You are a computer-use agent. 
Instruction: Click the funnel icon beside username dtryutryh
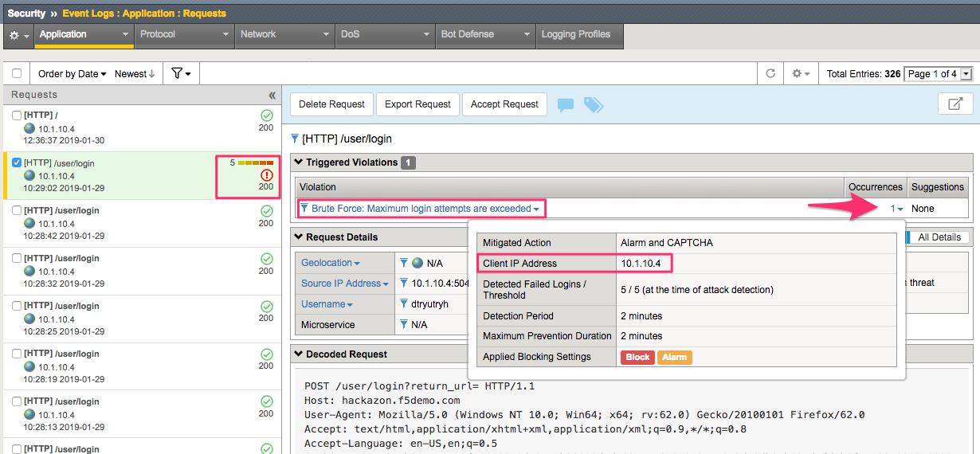pyautogui.click(x=404, y=304)
